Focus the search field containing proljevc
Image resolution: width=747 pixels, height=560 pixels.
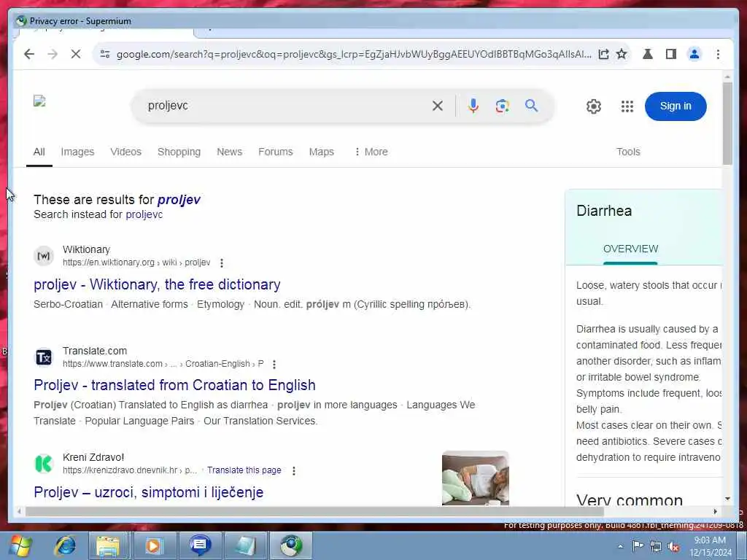click(x=286, y=106)
